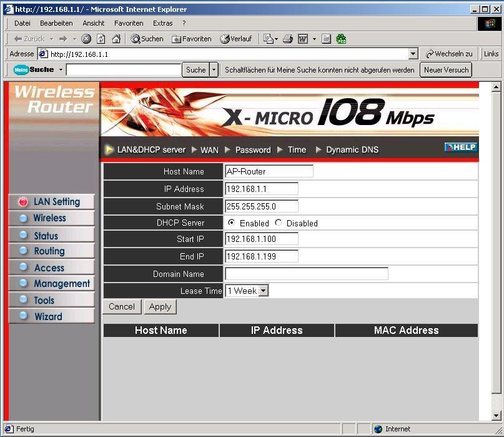Image resolution: width=504 pixels, height=437 pixels.
Task: Expand the Word edit dropdown arrow
Action: click(x=314, y=39)
